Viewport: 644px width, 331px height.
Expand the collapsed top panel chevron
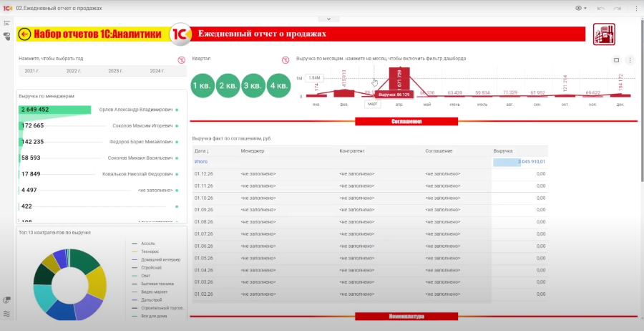pos(328,19)
